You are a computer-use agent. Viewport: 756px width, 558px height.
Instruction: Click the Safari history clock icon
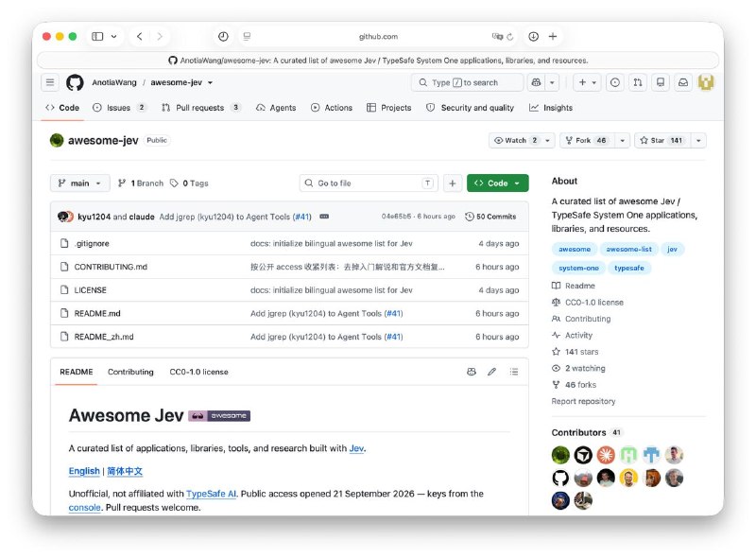pyautogui.click(x=223, y=36)
